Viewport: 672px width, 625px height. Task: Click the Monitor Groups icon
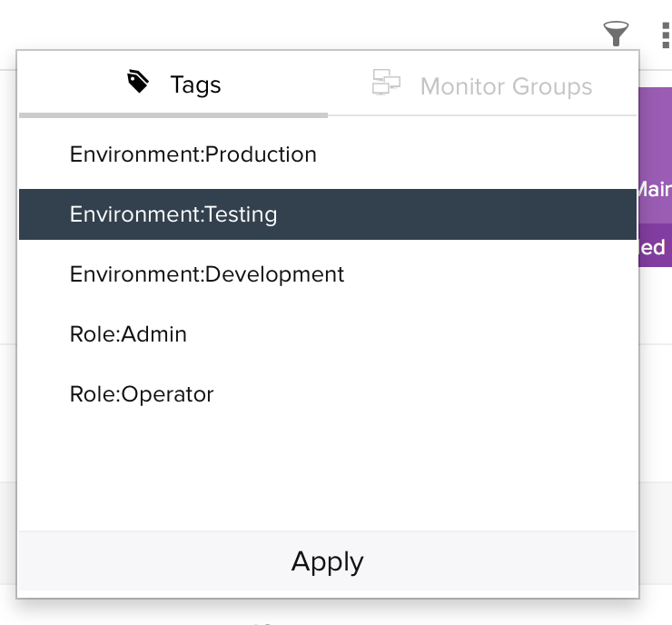387,84
